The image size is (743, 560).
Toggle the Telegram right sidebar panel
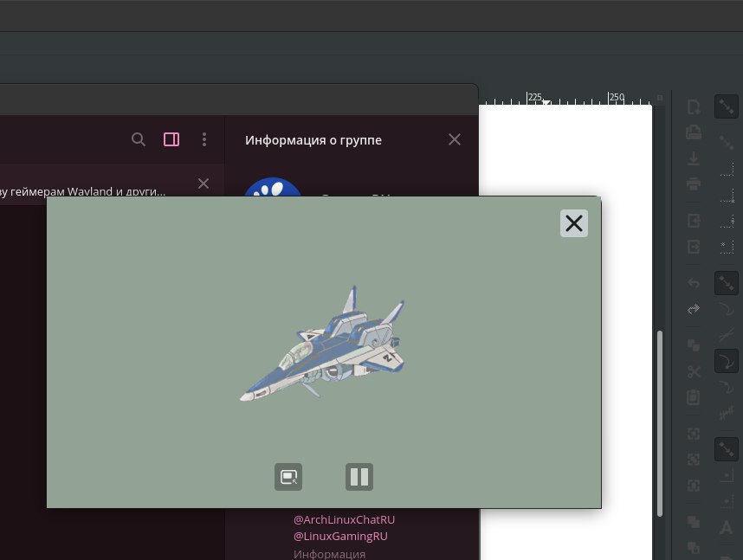(171, 139)
